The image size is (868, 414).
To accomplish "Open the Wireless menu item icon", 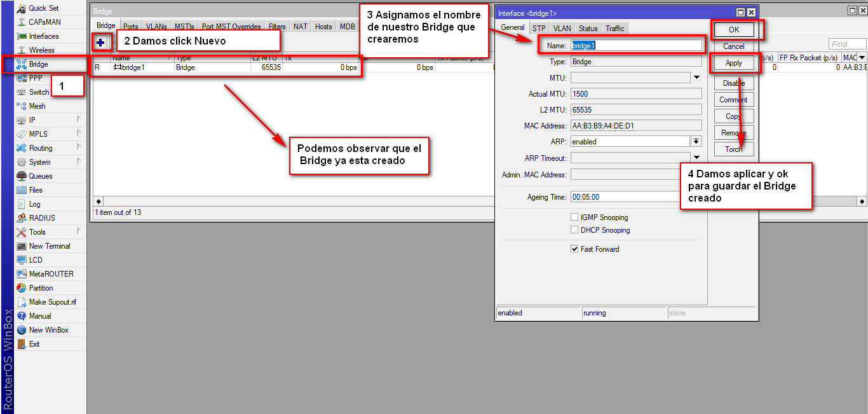I will point(22,50).
